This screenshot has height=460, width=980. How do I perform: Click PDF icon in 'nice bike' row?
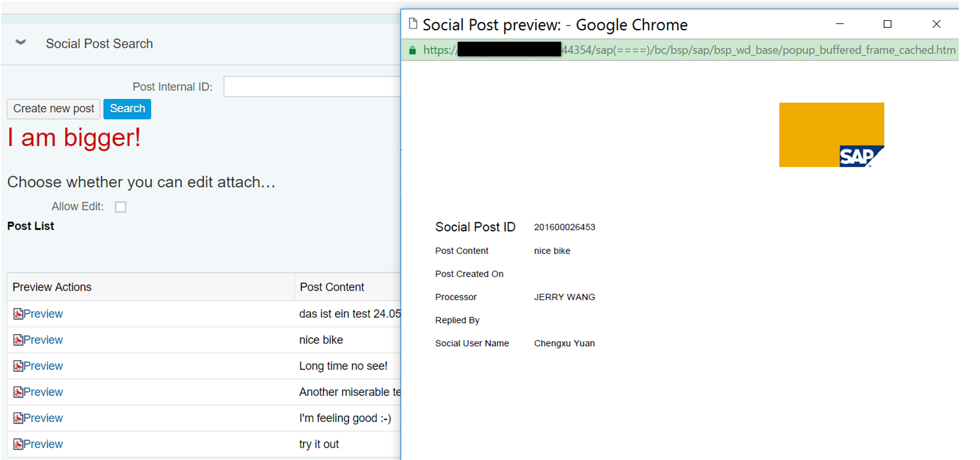click(18, 340)
